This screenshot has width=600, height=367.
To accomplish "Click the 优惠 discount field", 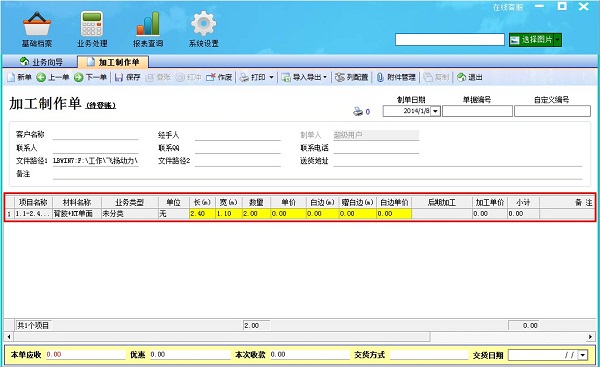I will (x=190, y=355).
